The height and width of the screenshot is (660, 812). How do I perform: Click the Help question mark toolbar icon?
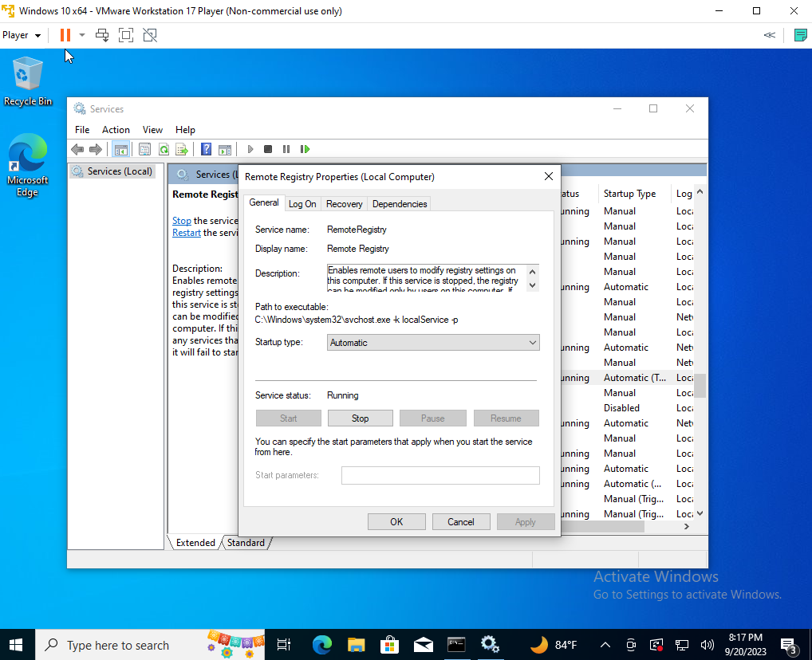(206, 150)
